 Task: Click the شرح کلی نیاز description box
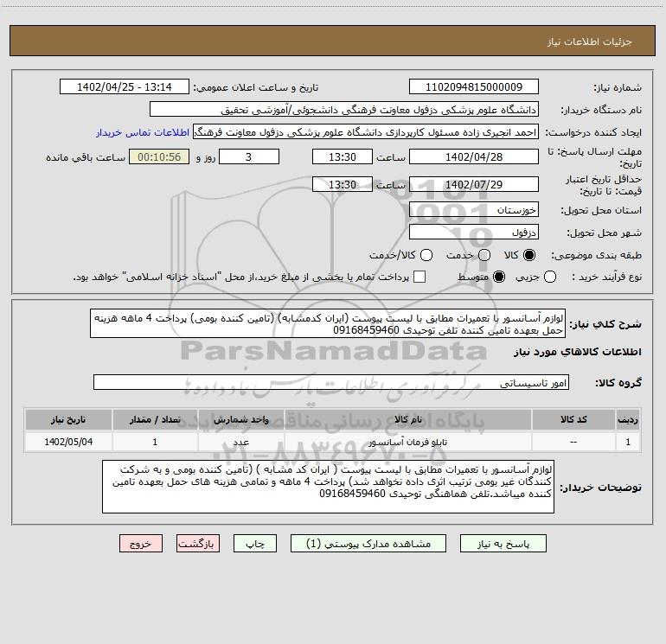tap(328, 323)
